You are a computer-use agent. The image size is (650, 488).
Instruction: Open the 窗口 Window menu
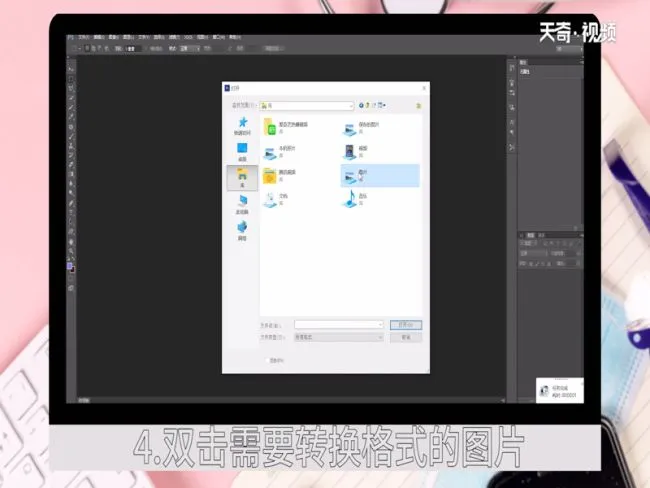218,37
